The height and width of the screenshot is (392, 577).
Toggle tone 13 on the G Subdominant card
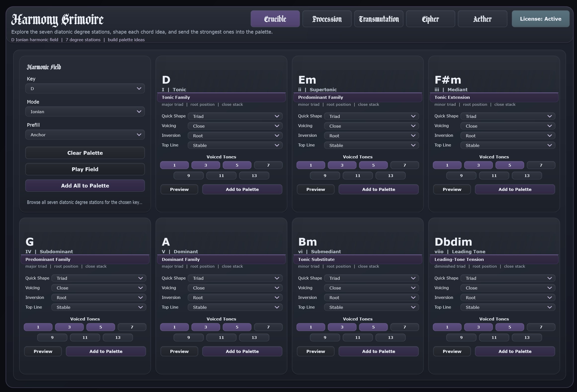coord(118,337)
